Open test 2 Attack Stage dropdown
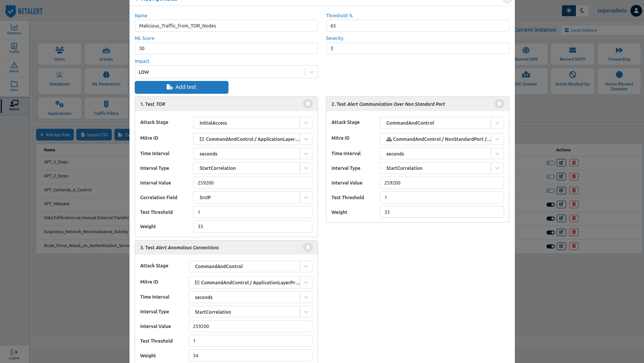 (442, 123)
